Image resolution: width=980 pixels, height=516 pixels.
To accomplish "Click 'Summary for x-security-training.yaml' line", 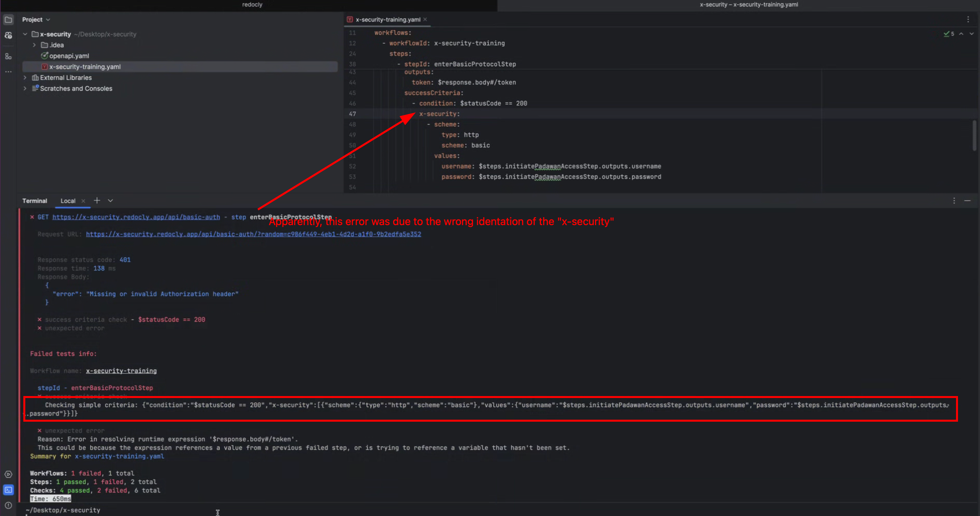I will [97, 456].
